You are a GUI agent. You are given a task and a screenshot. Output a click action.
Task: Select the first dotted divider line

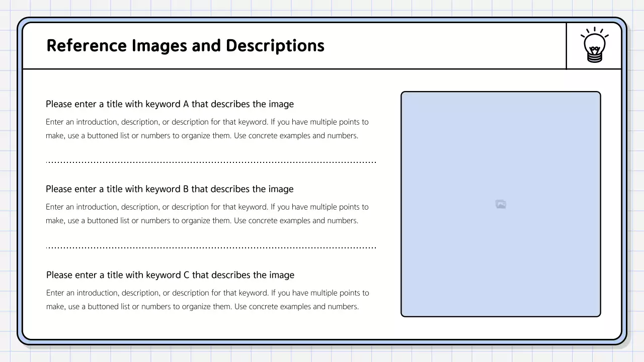tap(211, 160)
